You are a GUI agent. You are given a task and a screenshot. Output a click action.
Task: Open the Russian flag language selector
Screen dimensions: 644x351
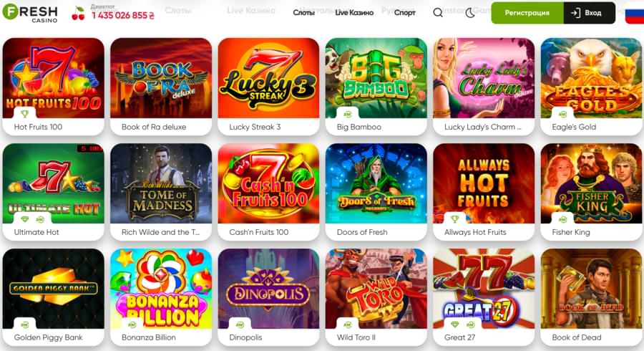(635, 13)
